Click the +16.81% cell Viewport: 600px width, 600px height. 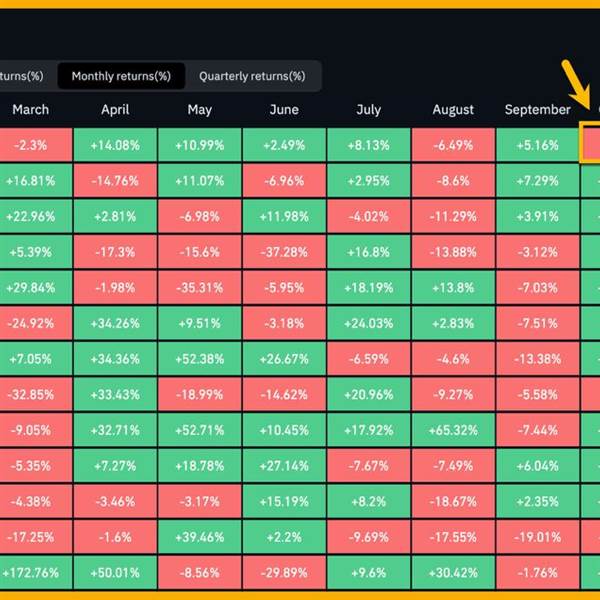(x=36, y=180)
